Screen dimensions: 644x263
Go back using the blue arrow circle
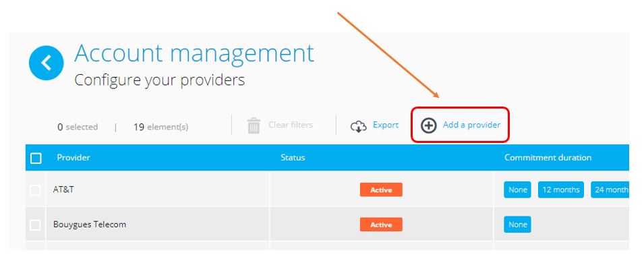pyautogui.click(x=46, y=63)
